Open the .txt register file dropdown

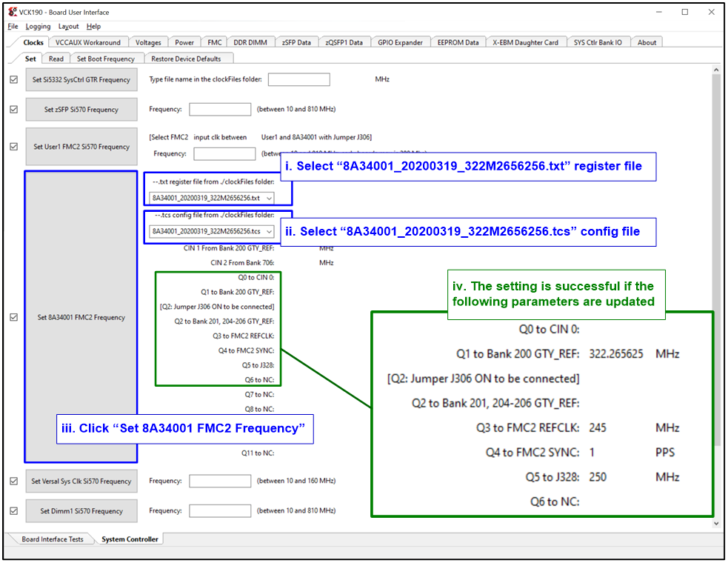(x=212, y=198)
